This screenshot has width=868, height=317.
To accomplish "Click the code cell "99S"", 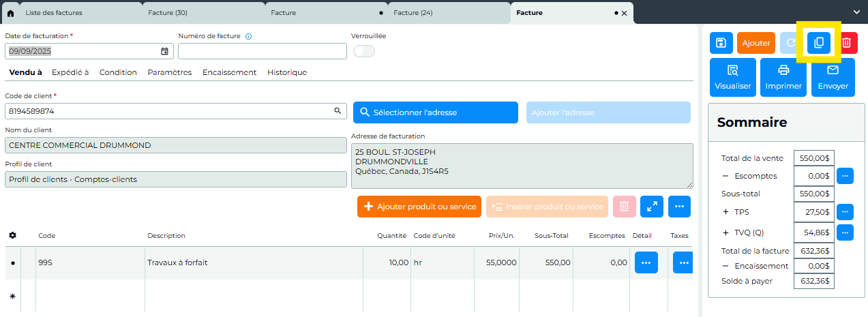I will pos(89,262).
